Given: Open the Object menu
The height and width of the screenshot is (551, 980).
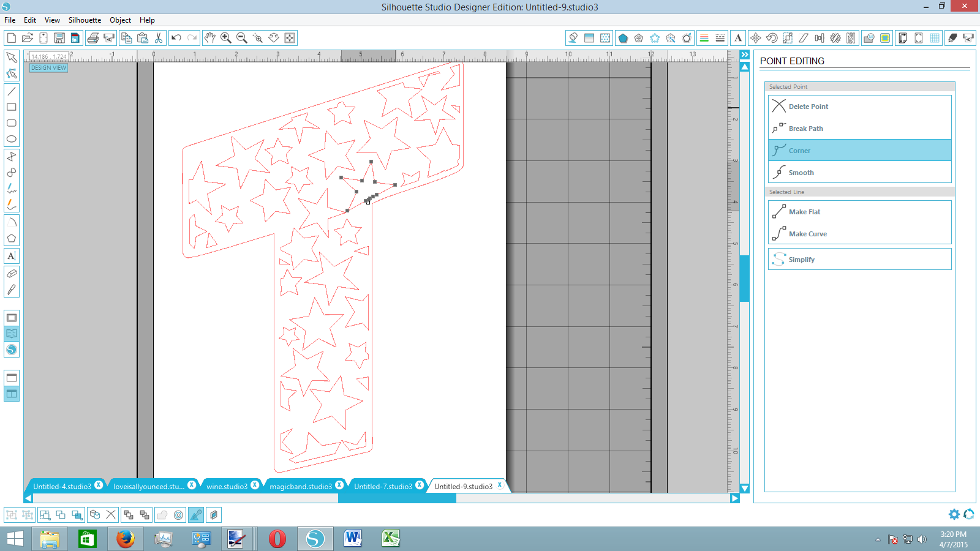Looking at the screenshot, I should pyautogui.click(x=120, y=20).
